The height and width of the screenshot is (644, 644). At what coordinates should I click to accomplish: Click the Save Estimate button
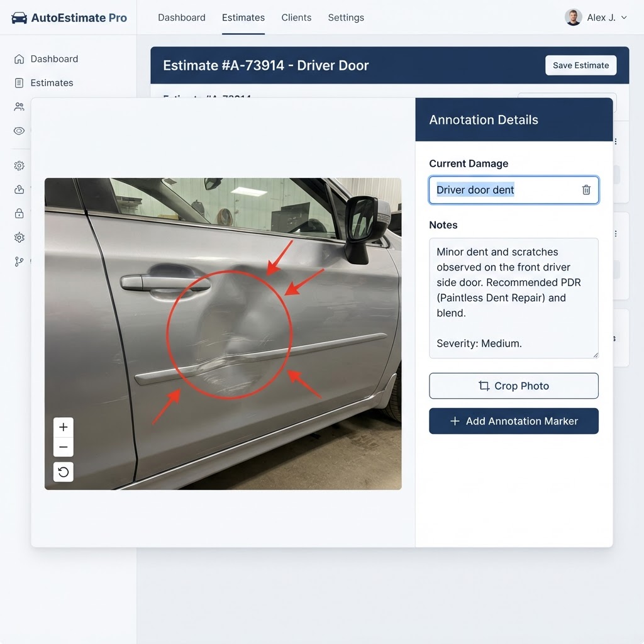[x=580, y=65]
